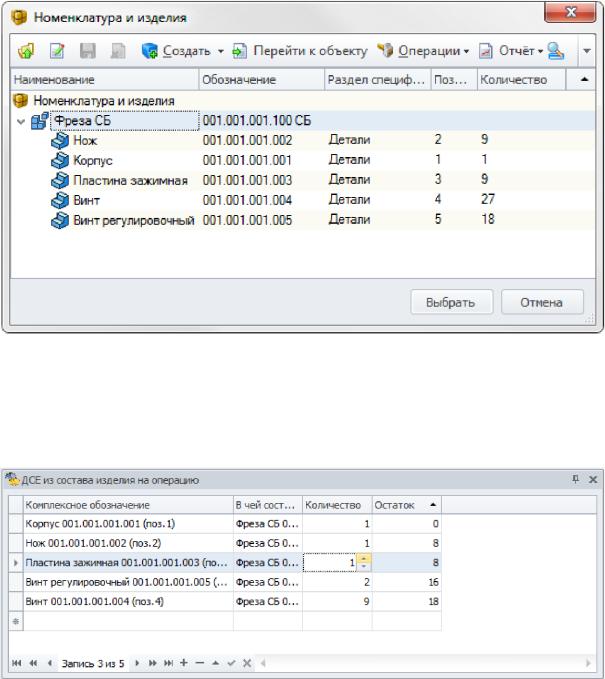Increase quantity with spinner up arrow
This screenshot has width=605, height=679.
[364, 559]
